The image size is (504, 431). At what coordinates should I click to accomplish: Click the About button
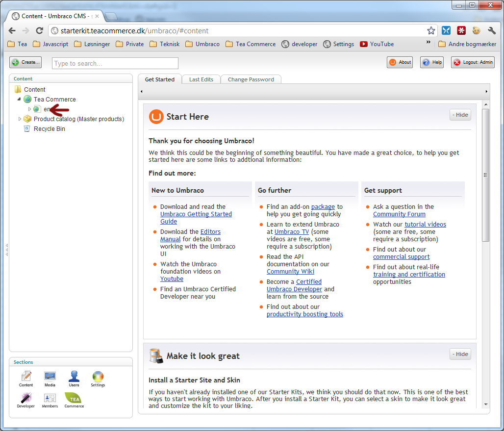tap(400, 62)
